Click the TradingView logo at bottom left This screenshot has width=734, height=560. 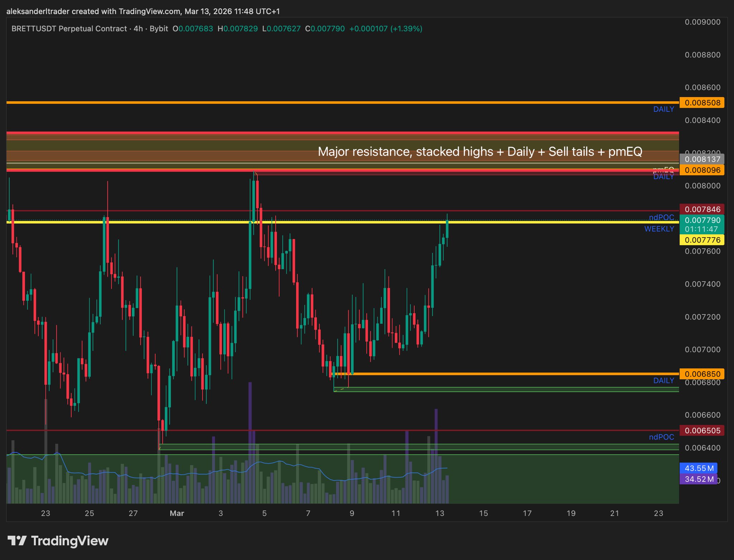coord(58,541)
